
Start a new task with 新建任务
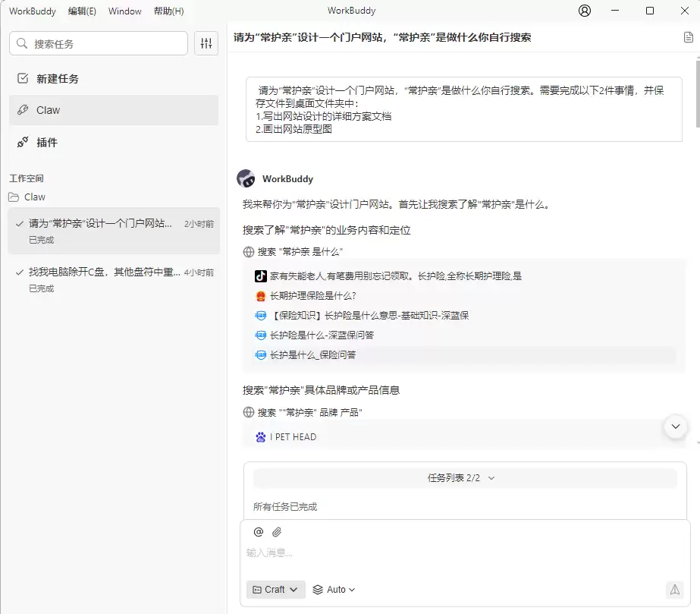point(57,78)
